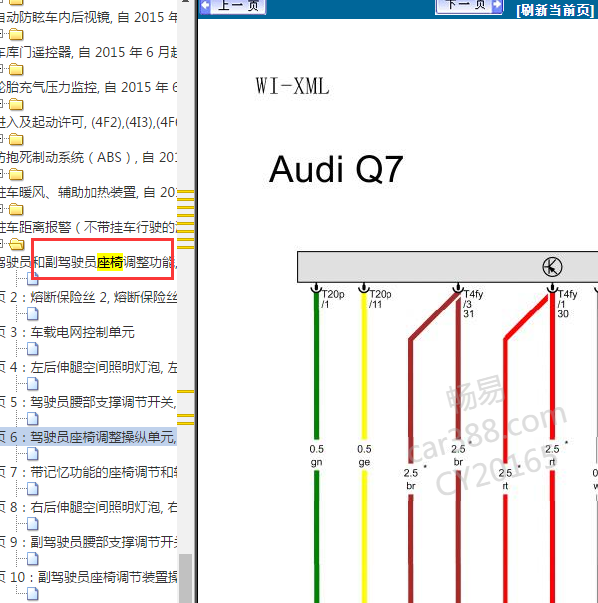
Task: Open page 6: 驾驶员座椅调整操纵单元
Action: pos(88,437)
